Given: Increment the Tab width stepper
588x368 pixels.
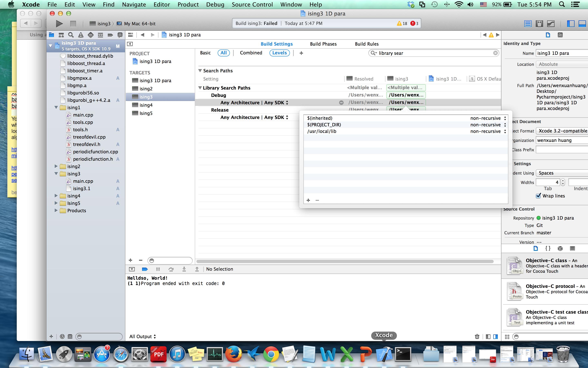Looking at the screenshot, I should (x=563, y=180).
